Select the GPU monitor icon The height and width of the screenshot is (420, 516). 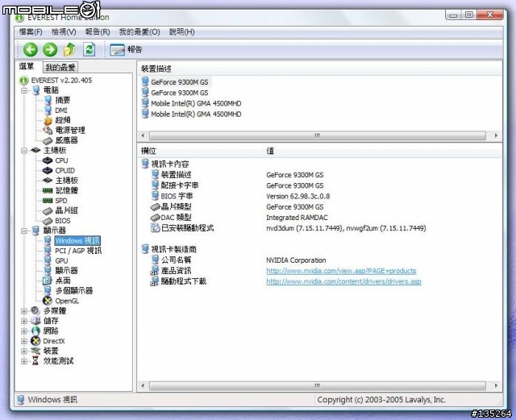[48, 260]
